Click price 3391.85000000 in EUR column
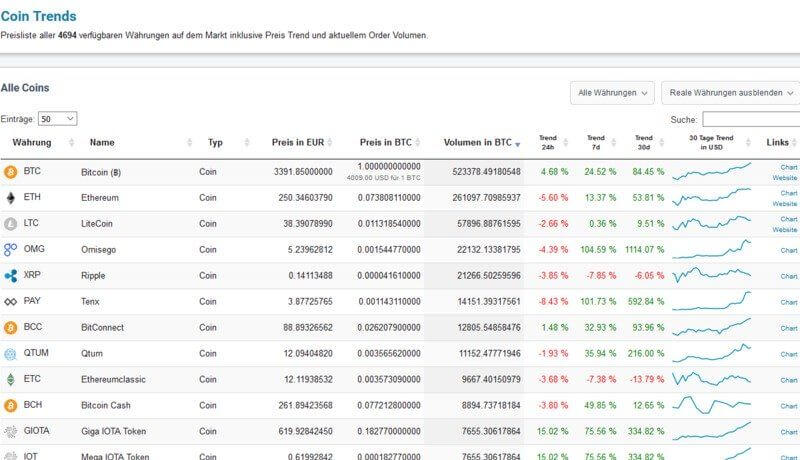Image resolution: width=800 pixels, height=460 pixels. pos(303,172)
